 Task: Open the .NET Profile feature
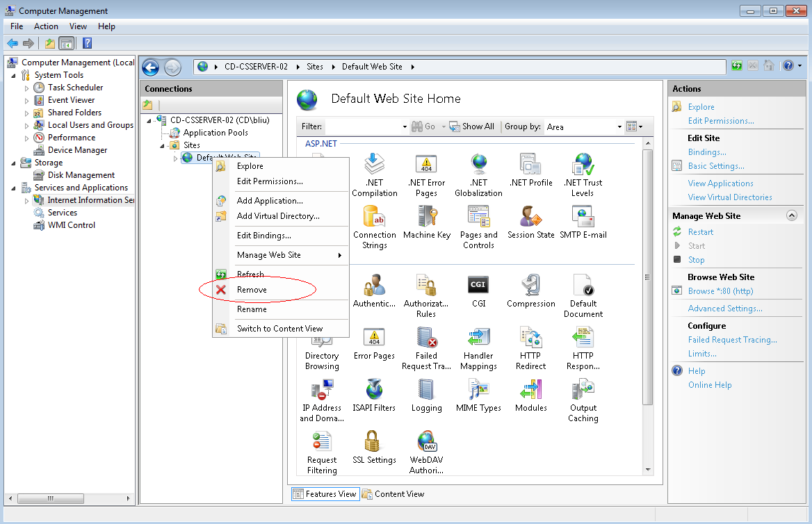[531, 170]
